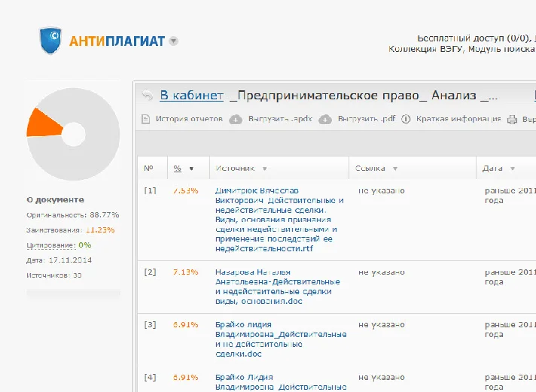This screenshot has height=392, width=536.
Task: Choose Выгрузить .pdf export
Action: pyautogui.click(x=367, y=119)
